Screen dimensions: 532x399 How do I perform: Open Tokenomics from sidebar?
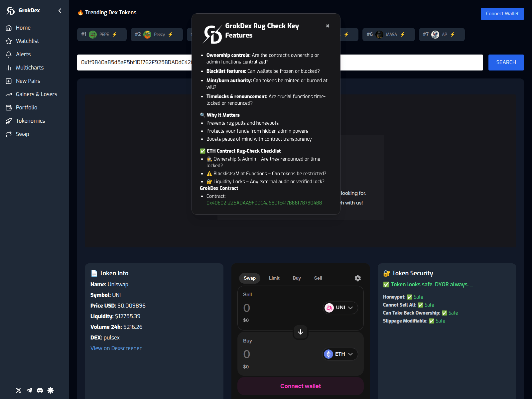pyautogui.click(x=30, y=121)
